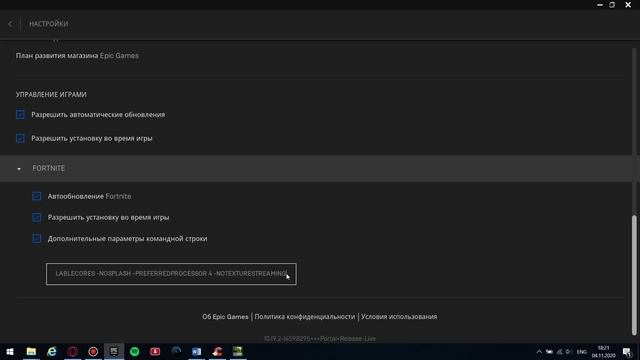Open the Об Epic Games link
This screenshot has height=360, width=640.
click(x=225, y=317)
